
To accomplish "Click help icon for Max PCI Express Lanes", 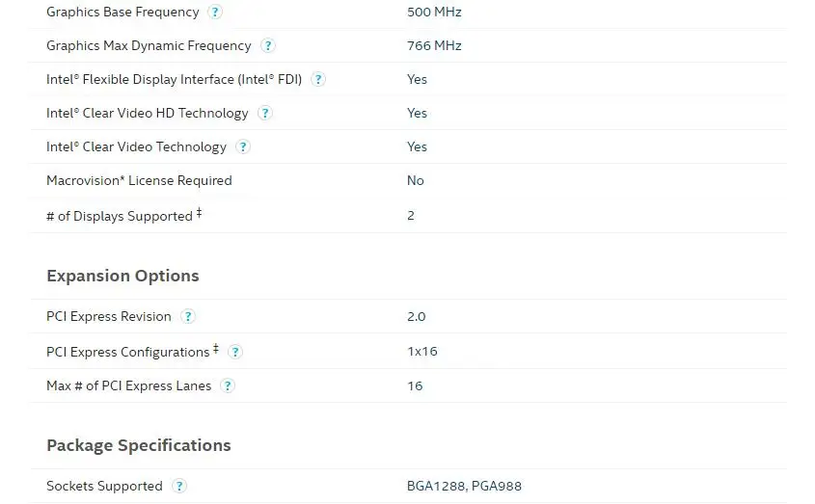I will pos(228,386).
